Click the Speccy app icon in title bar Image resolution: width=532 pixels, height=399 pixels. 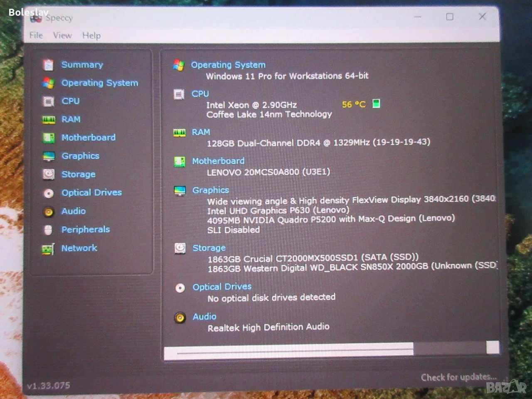tap(36, 18)
